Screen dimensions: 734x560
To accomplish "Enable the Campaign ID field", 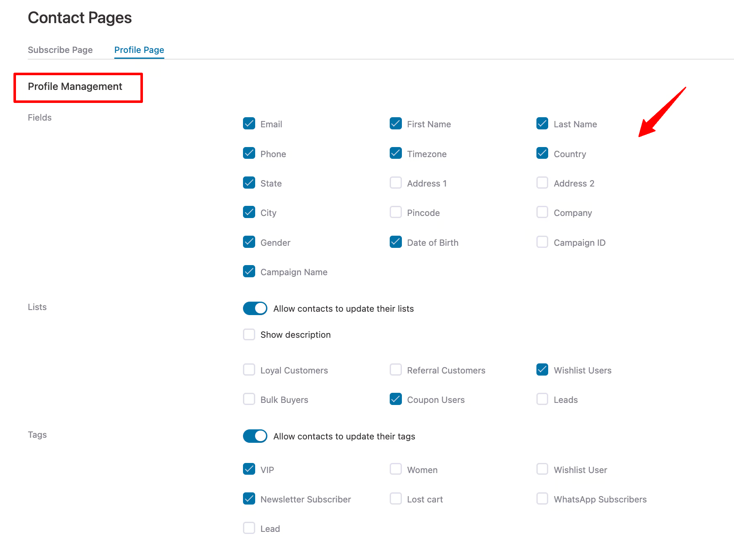I will click(x=542, y=242).
